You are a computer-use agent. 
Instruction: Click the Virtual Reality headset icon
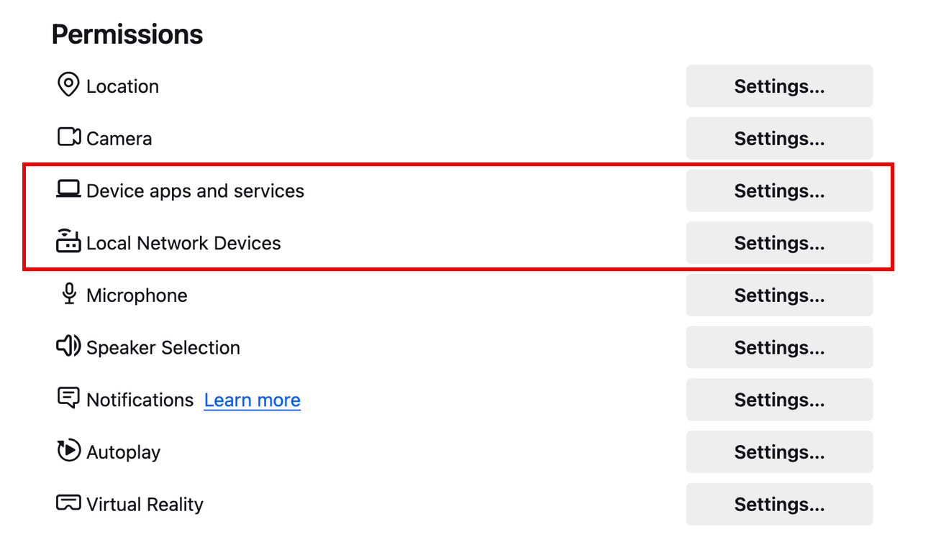68,503
